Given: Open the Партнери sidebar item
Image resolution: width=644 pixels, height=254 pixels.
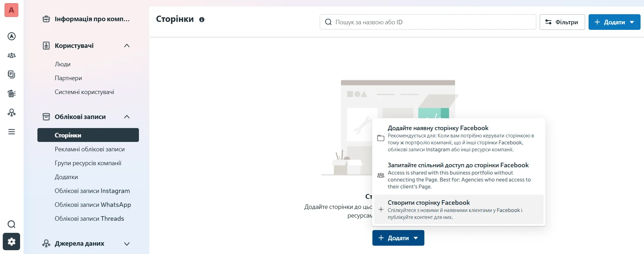Looking at the screenshot, I should (x=68, y=78).
